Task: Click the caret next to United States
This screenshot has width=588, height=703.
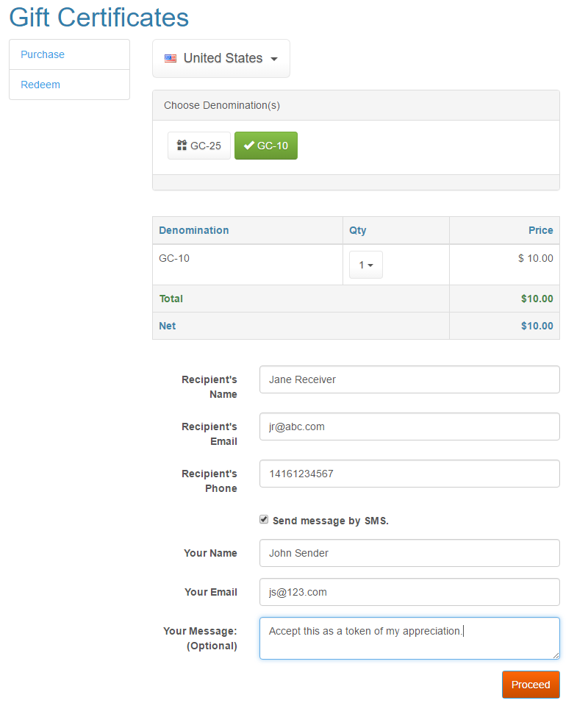Action: tap(274, 59)
